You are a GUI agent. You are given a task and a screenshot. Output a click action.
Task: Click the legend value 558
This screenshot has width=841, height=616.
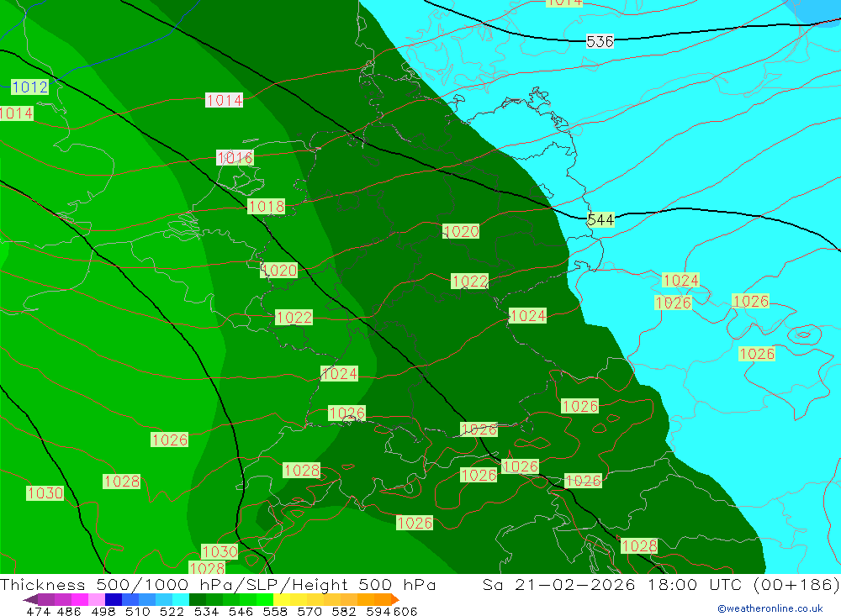coord(275,611)
